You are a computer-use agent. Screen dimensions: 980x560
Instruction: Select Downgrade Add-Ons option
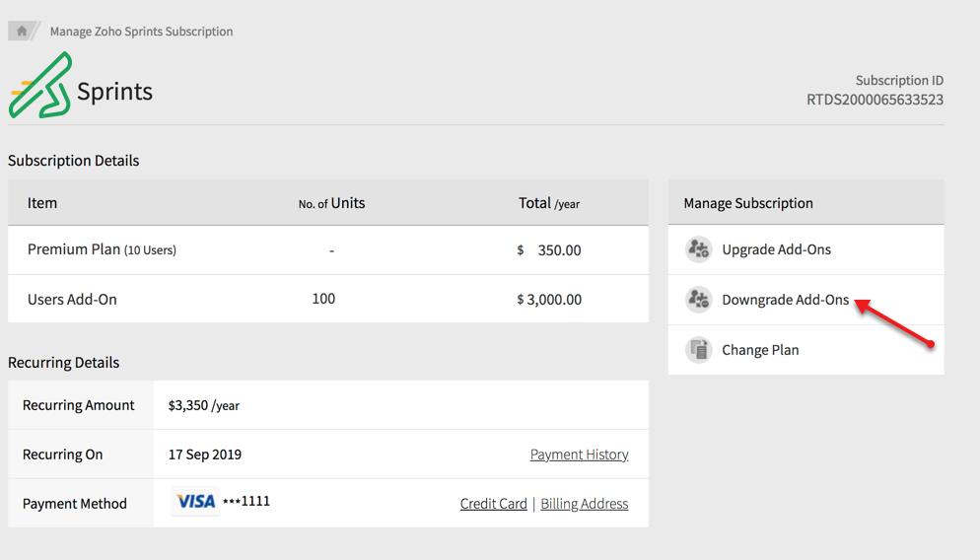click(x=785, y=300)
